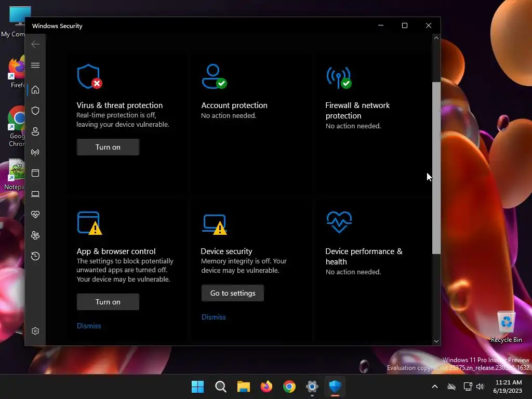Select the Home sidebar icon
This screenshot has width=532, height=399.
[35, 89]
